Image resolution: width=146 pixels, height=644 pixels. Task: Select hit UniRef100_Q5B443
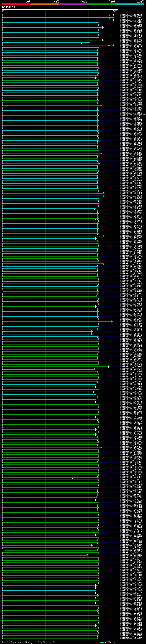pos(131,146)
